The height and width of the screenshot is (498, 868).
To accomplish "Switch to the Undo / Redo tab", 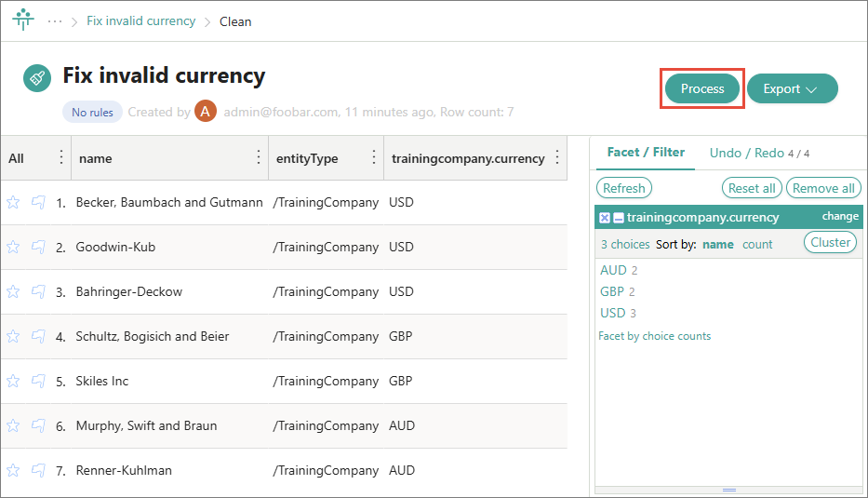I will [x=759, y=153].
